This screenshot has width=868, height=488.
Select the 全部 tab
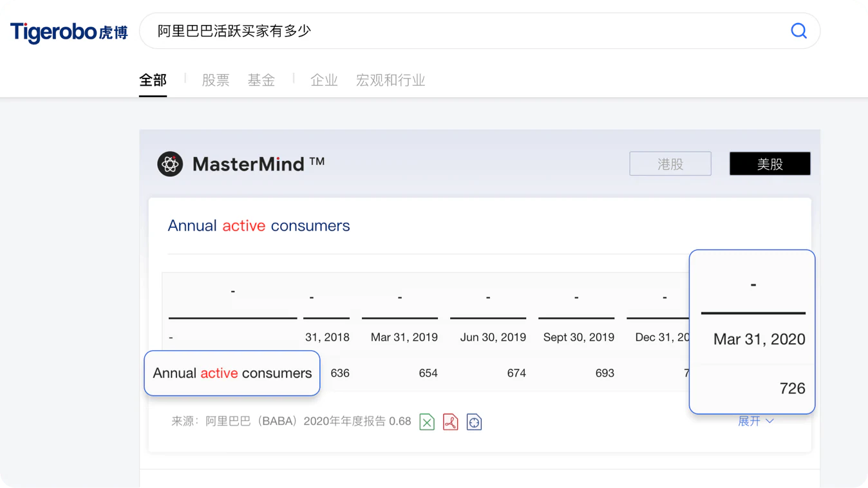click(x=153, y=80)
